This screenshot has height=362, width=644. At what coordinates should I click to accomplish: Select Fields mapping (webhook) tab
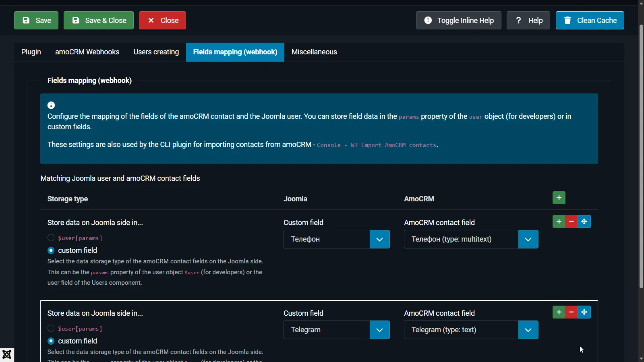pyautogui.click(x=235, y=52)
